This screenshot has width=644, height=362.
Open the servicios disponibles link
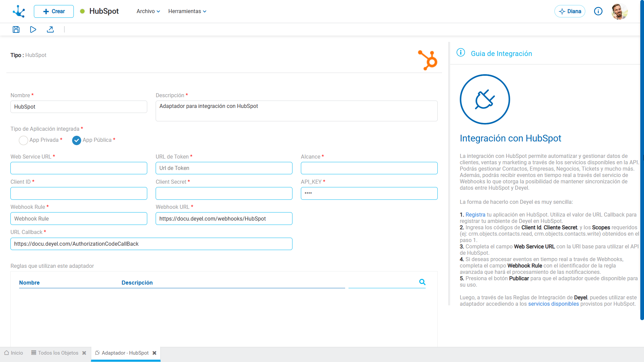pos(553,304)
